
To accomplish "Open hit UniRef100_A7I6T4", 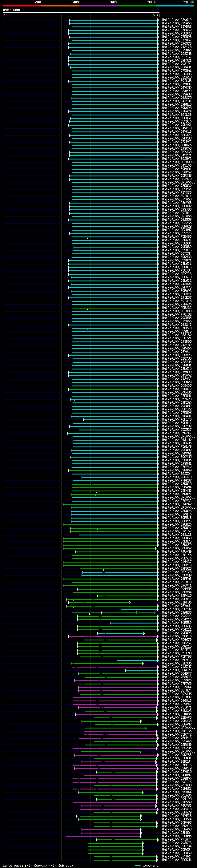I will click(x=177, y=840).
